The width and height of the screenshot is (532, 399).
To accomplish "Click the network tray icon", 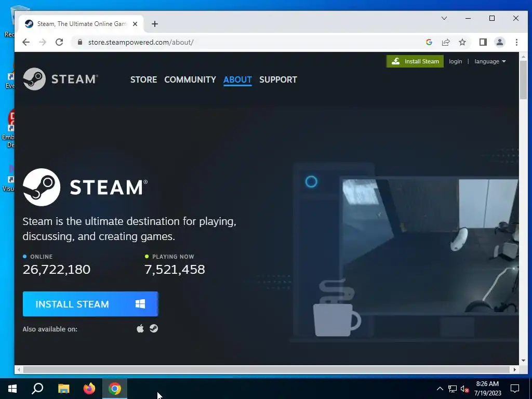I will tap(453, 389).
